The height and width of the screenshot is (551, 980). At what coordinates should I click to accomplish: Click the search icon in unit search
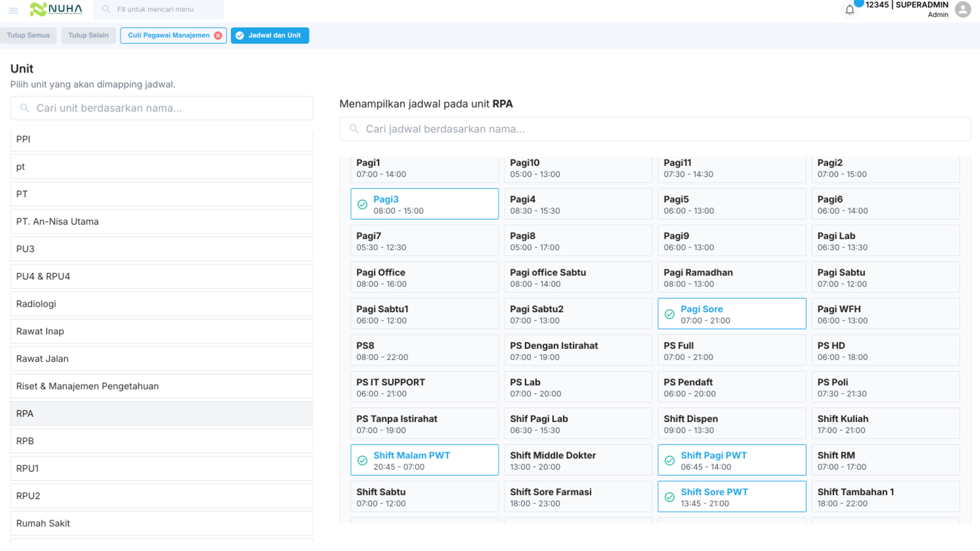(x=25, y=108)
